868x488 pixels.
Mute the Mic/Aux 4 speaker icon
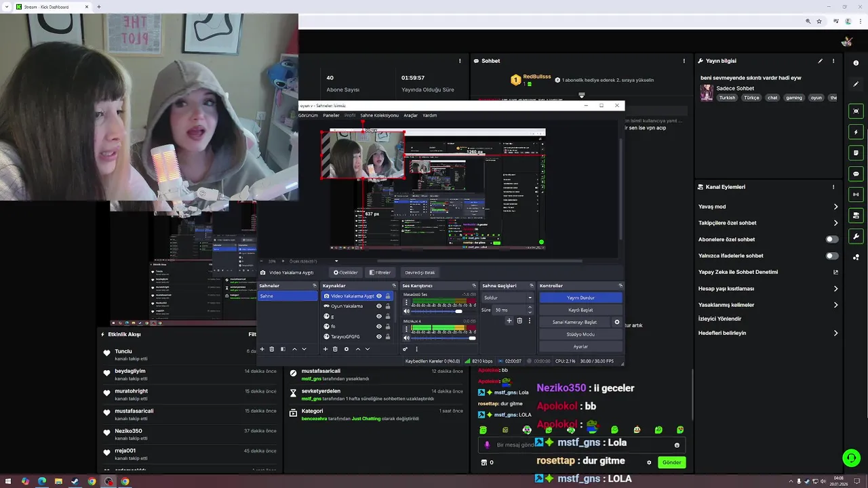pos(407,338)
